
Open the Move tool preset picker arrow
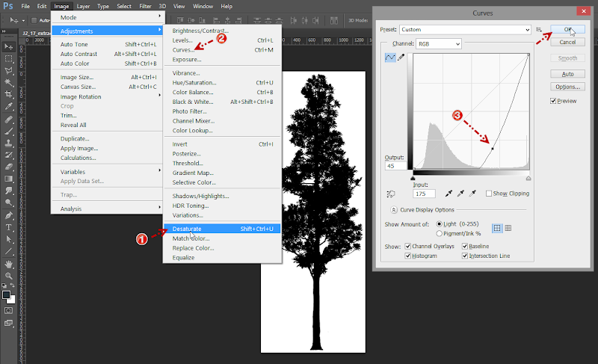[x=23, y=21]
